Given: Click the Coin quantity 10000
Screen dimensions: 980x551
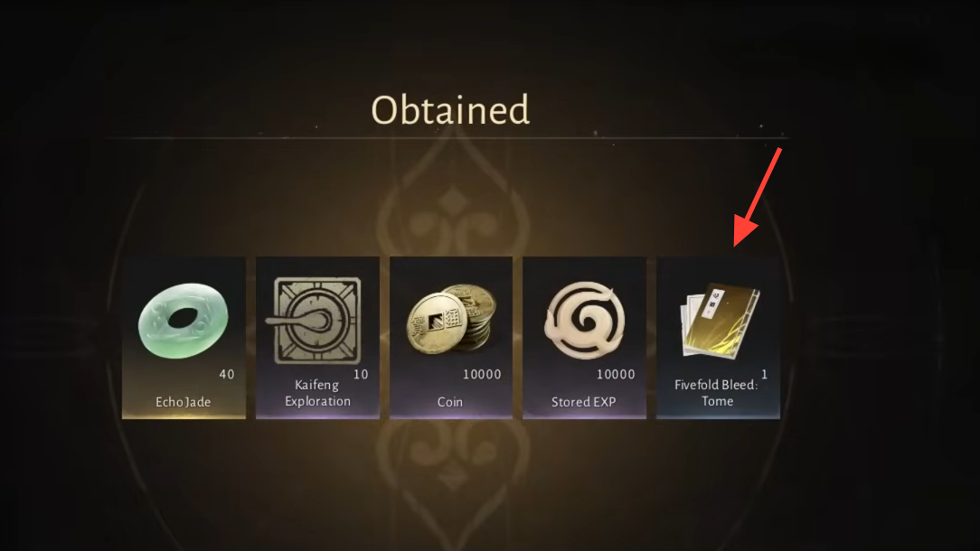Looking at the screenshot, I should click(x=482, y=374).
